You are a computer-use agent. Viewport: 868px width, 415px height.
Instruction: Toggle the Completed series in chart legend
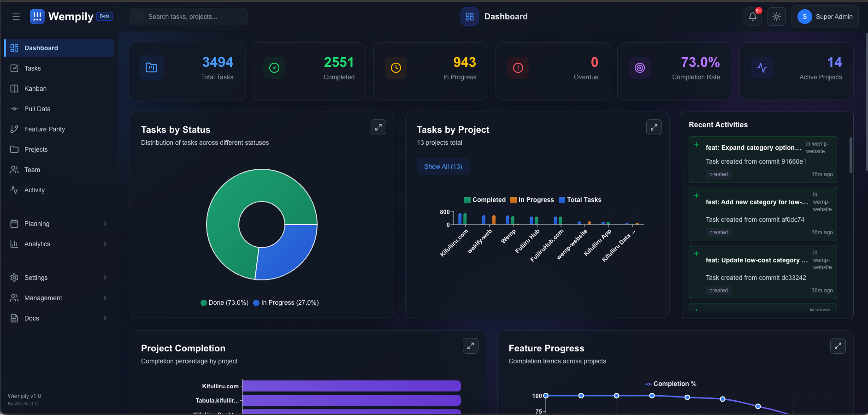click(x=484, y=200)
